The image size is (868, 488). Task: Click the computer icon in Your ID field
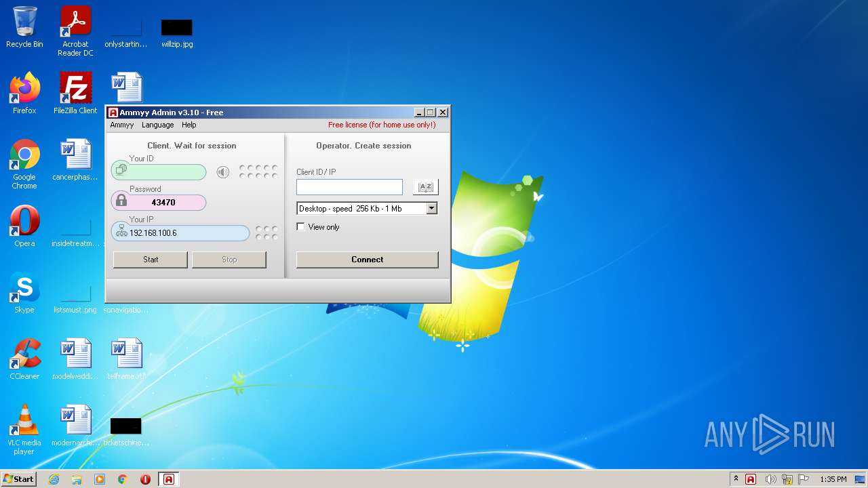(x=121, y=170)
